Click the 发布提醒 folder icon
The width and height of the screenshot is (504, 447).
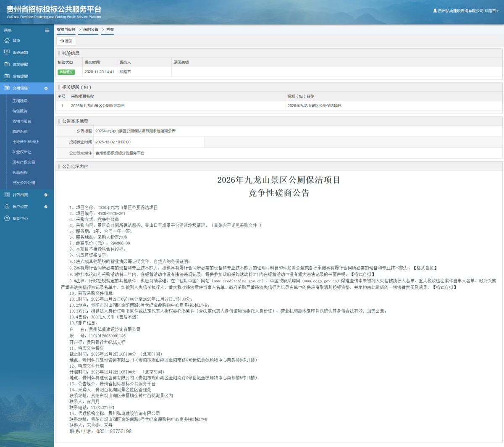(7, 76)
